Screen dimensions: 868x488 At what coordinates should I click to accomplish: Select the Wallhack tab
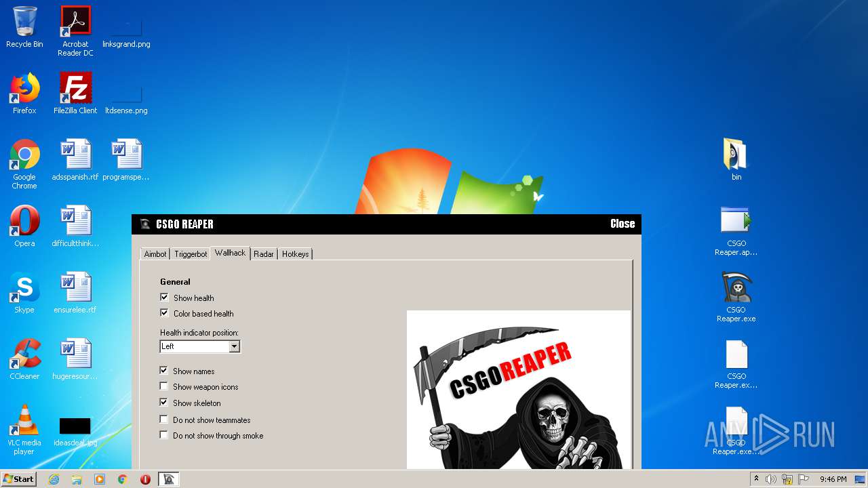[231, 253]
